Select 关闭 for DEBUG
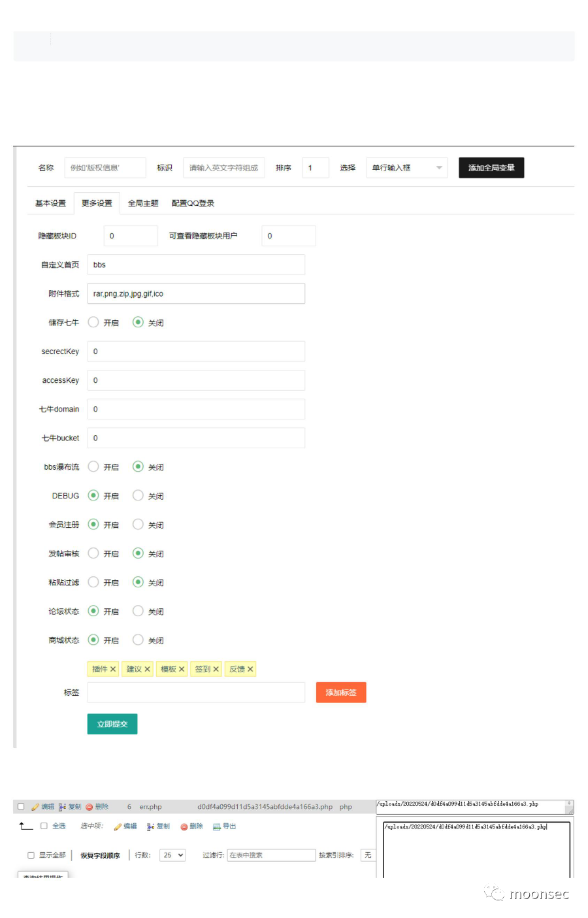The height and width of the screenshot is (918, 588). click(x=138, y=495)
